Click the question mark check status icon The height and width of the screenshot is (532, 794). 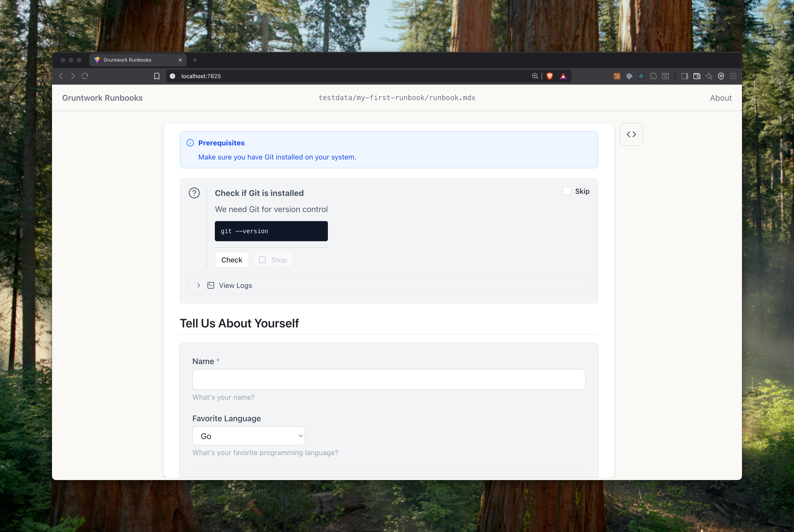pos(194,193)
